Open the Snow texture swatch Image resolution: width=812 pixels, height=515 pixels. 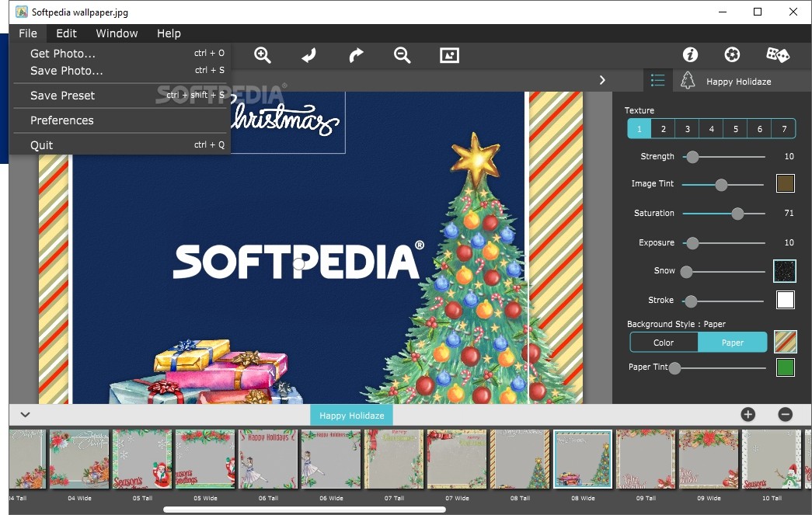784,270
